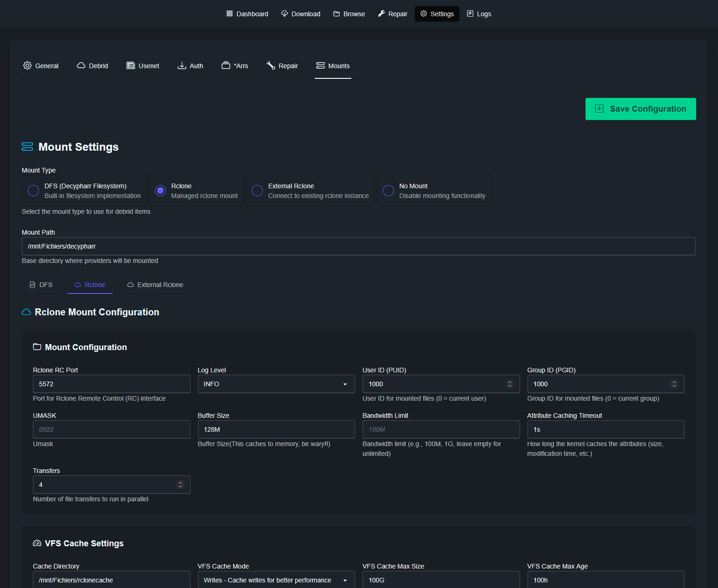The width and height of the screenshot is (718, 588).
Task: Adjust the Transfers stepper control
Action: [180, 485]
